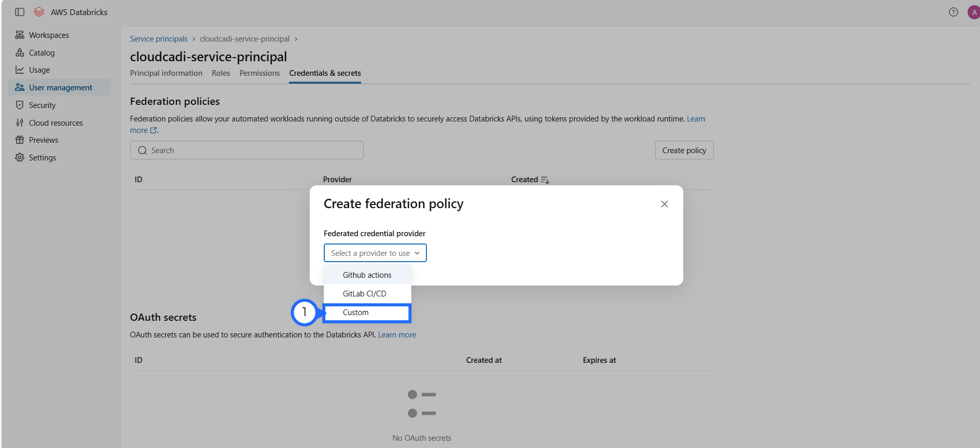Click the Usage chart icon

click(20, 70)
